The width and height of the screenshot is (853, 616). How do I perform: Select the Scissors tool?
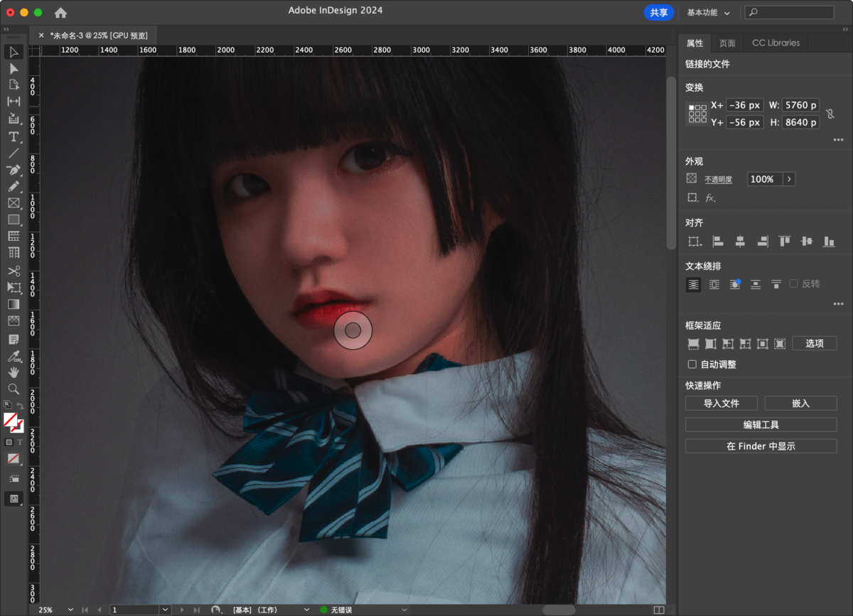pos(14,271)
